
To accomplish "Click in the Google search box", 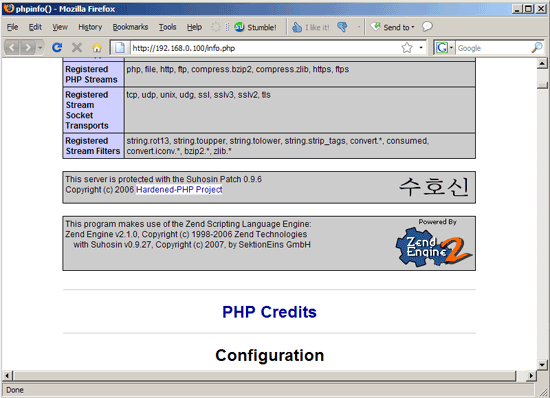I will [x=493, y=48].
